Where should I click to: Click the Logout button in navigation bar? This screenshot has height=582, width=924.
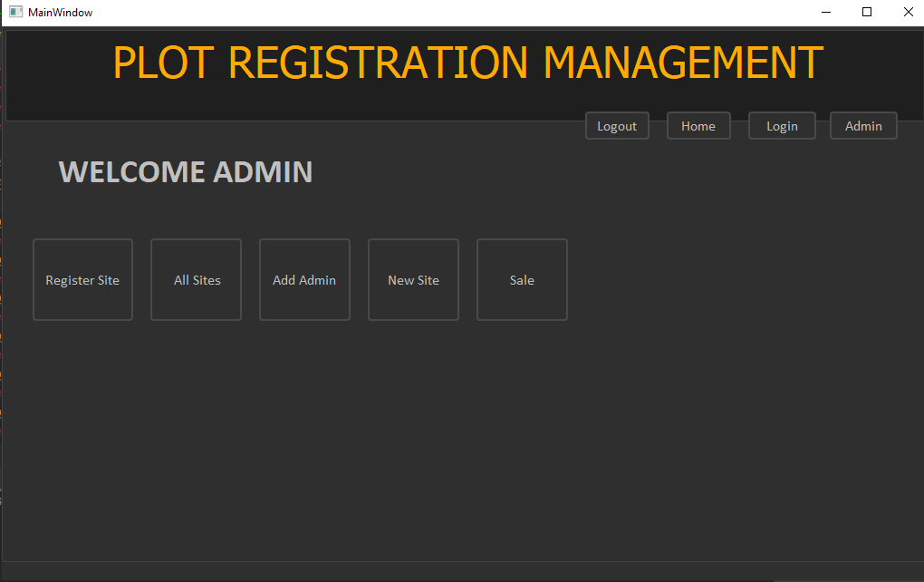click(617, 125)
